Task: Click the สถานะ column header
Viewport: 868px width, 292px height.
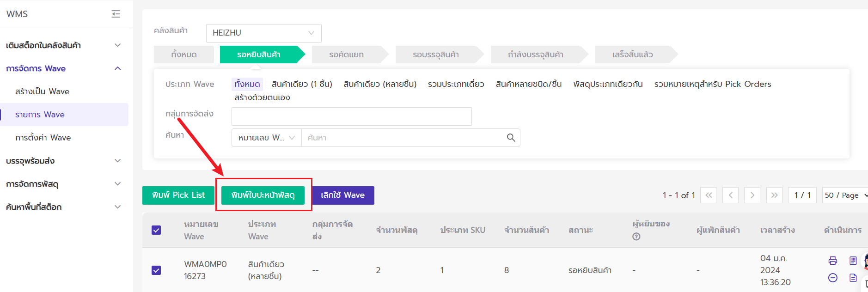Action: coord(581,230)
